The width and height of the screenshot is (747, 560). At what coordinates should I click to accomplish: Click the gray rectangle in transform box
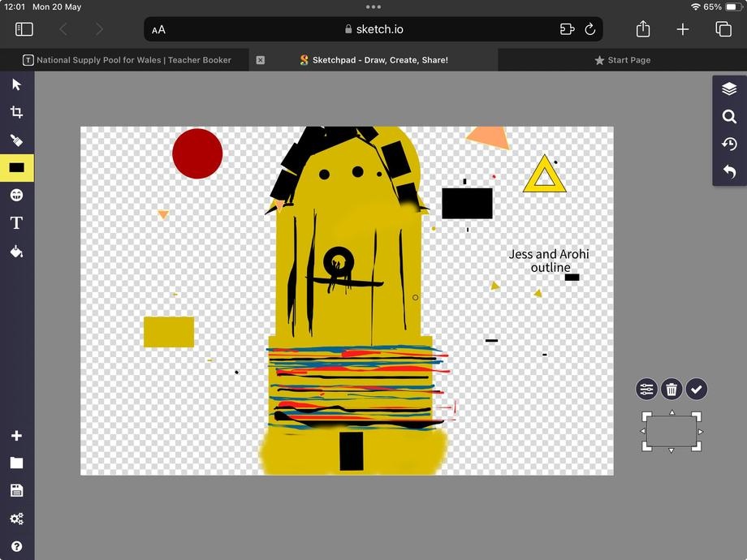671,432
